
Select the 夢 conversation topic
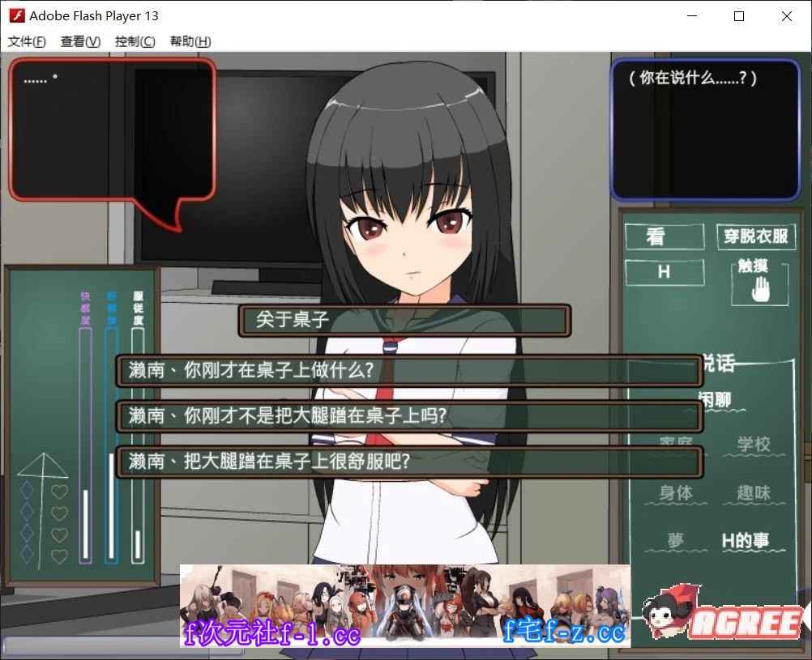point(675,541)
